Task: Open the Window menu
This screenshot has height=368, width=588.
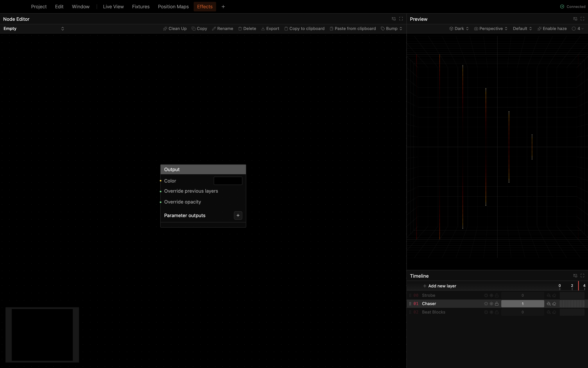Action: point(81,7)
